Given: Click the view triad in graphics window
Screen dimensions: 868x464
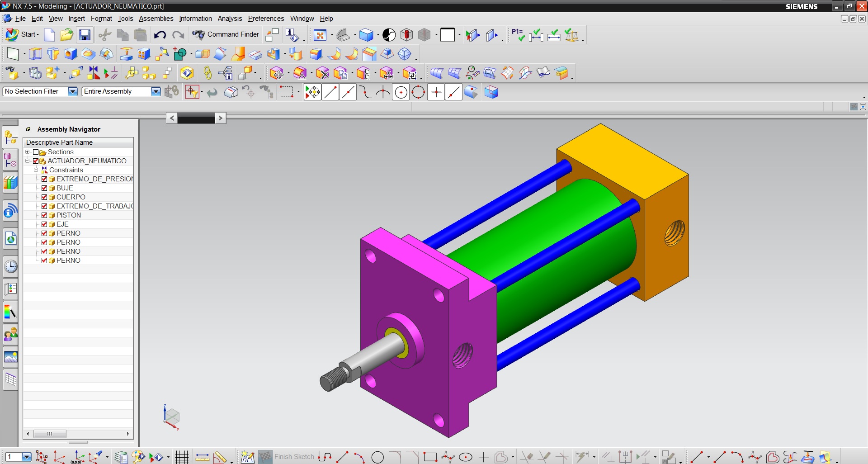Looking at the screenshot, I should click(x=171, y=417).
